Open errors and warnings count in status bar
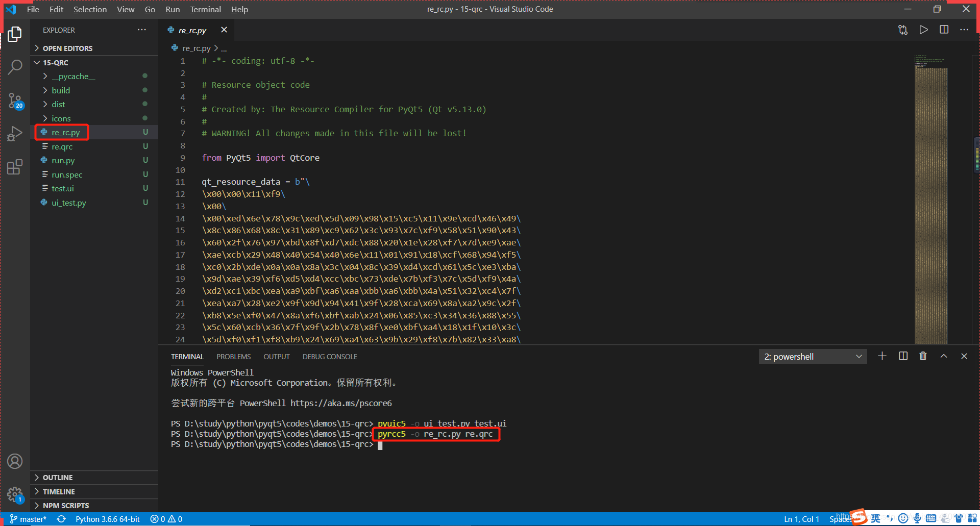Image resolution: width=980 pixels, height=526 pixels. pos(166,519)
